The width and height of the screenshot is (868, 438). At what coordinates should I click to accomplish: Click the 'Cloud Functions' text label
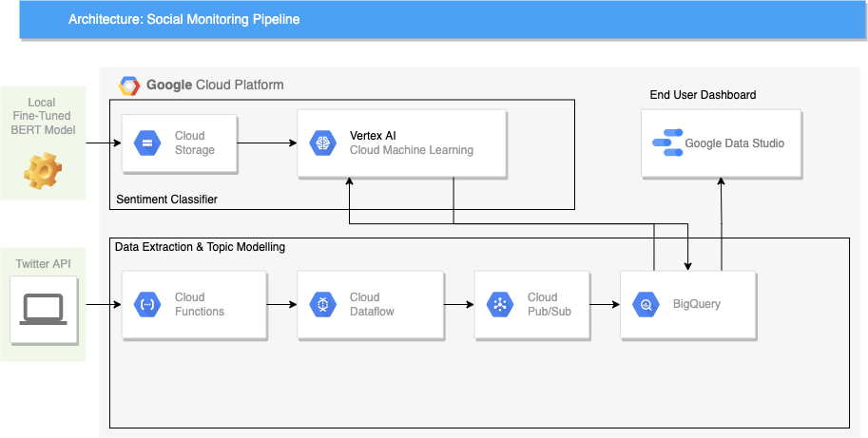point(200,304)
